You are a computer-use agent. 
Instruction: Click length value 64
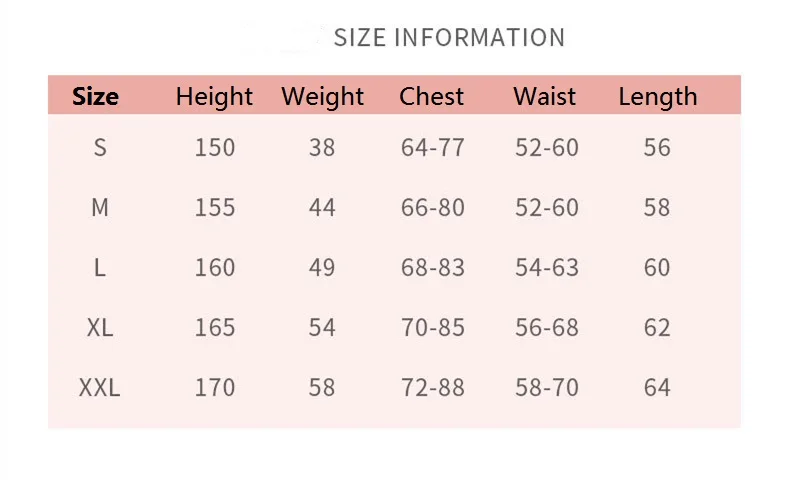[657, 387]
